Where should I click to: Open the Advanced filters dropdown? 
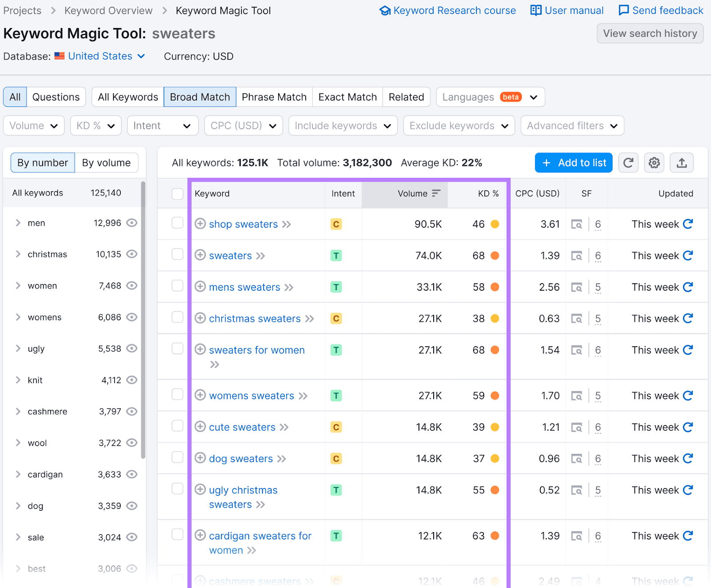572,125
